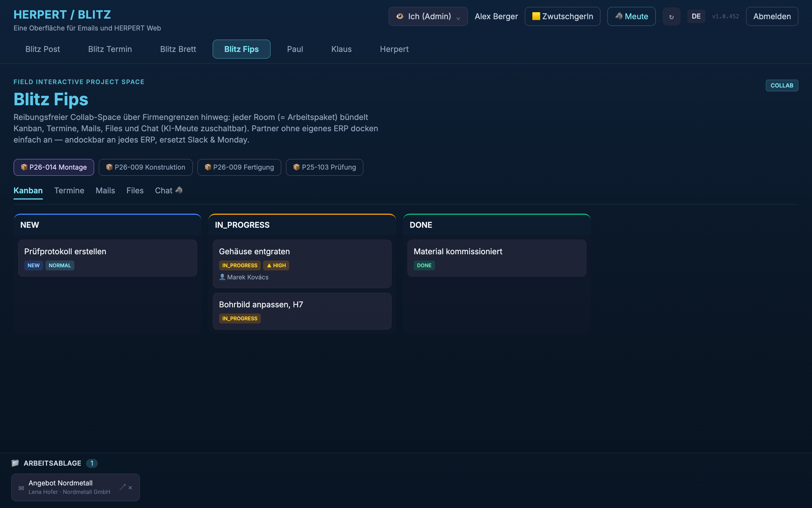812x508 pixels.
Task: Open the Paul tab
Action: (295, 49)
